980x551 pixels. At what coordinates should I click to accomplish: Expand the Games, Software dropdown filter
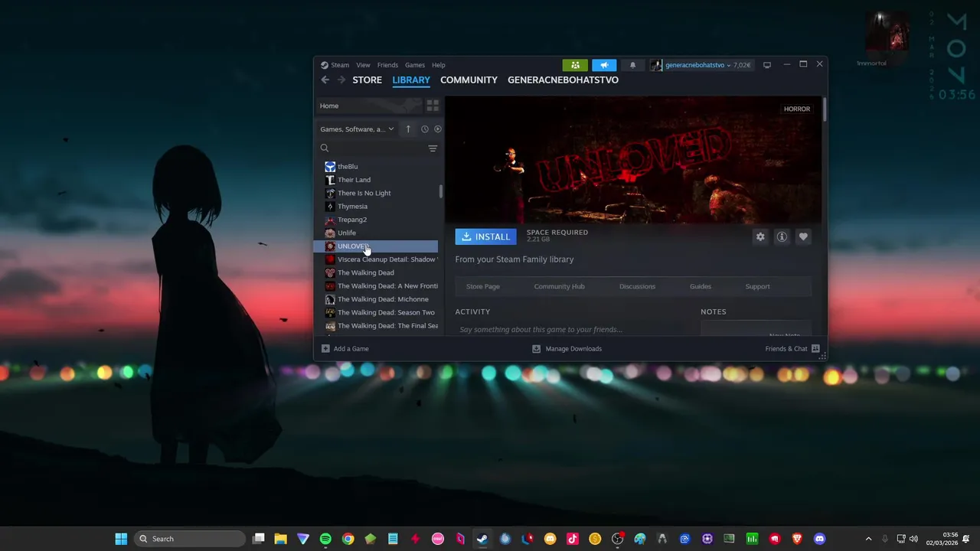click(358, 129)
